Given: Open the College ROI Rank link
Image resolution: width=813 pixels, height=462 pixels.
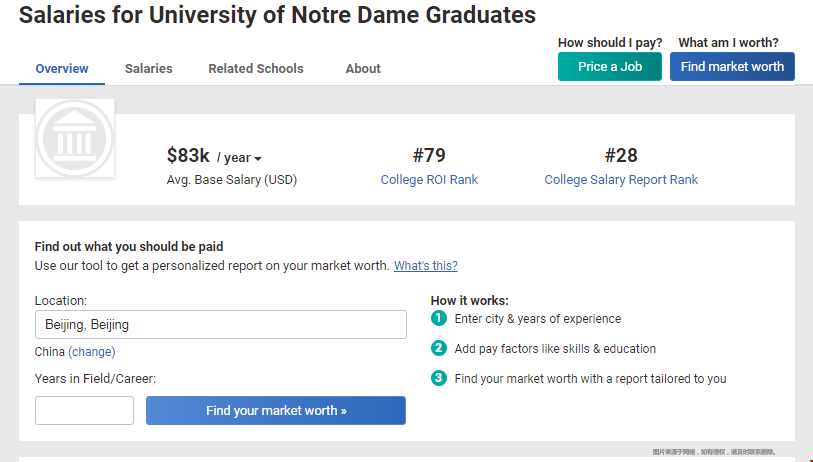Looking at the screenshot, I should [429, 180].
